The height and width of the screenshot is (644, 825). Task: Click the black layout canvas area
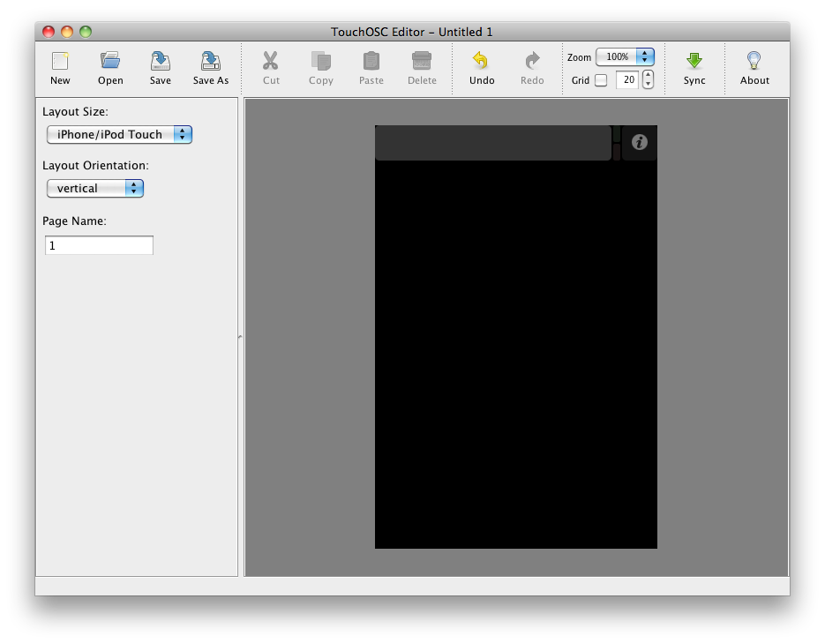coord(516,353)
